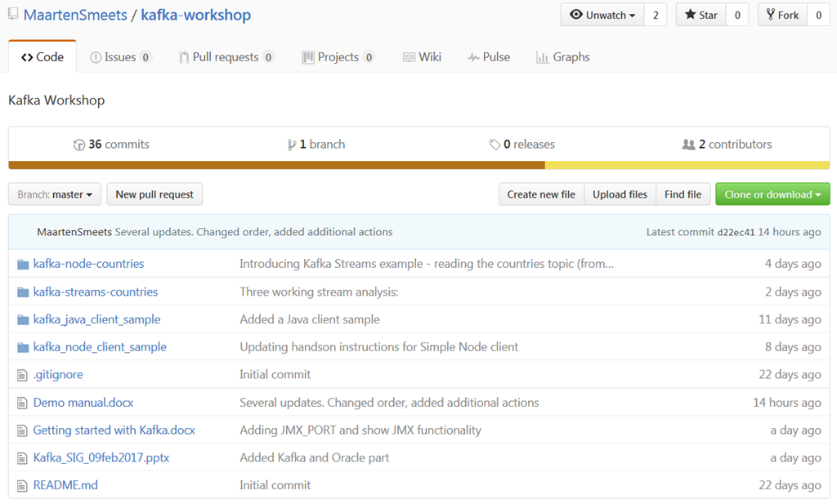Click the yellow segment of language bar
Screen dimensions: 837x504
click(x=687, y=165)
